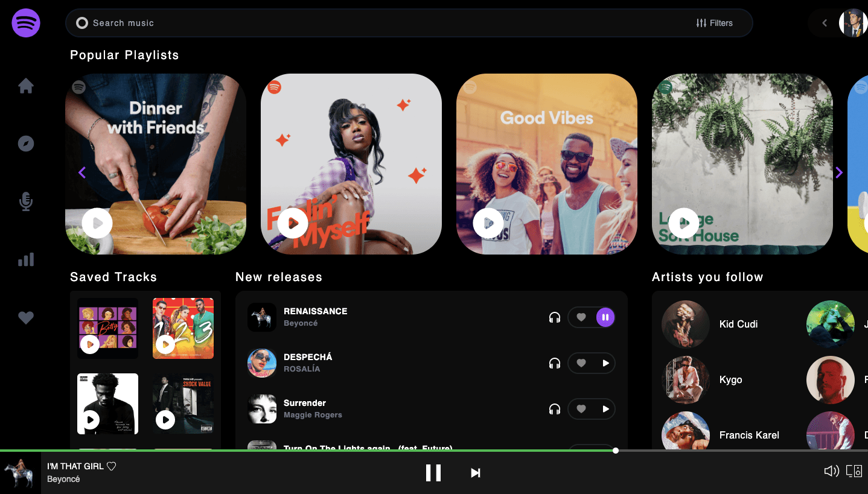Viewport: 868px width, 494px height.
Task: Pause RENAISSANCE with the purple button
Action: (605, 317)
